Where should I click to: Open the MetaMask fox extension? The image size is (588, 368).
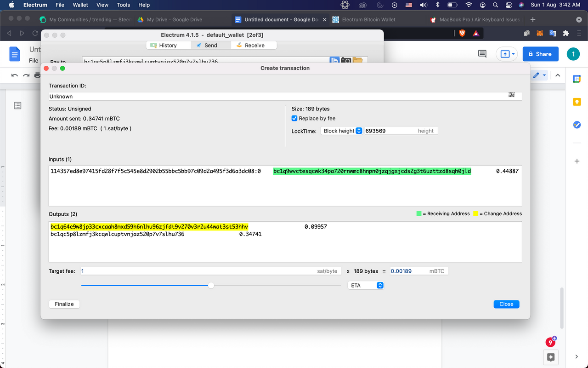tap(540, 33)
